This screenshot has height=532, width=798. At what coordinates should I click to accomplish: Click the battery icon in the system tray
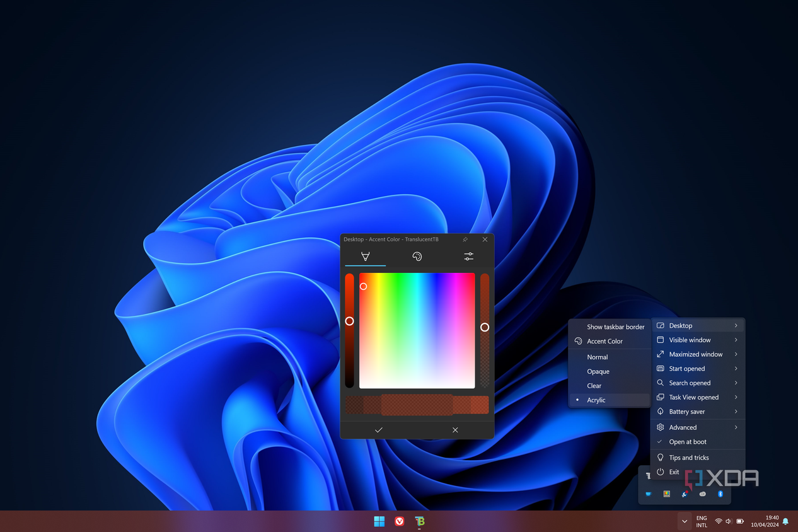[740, 521]
